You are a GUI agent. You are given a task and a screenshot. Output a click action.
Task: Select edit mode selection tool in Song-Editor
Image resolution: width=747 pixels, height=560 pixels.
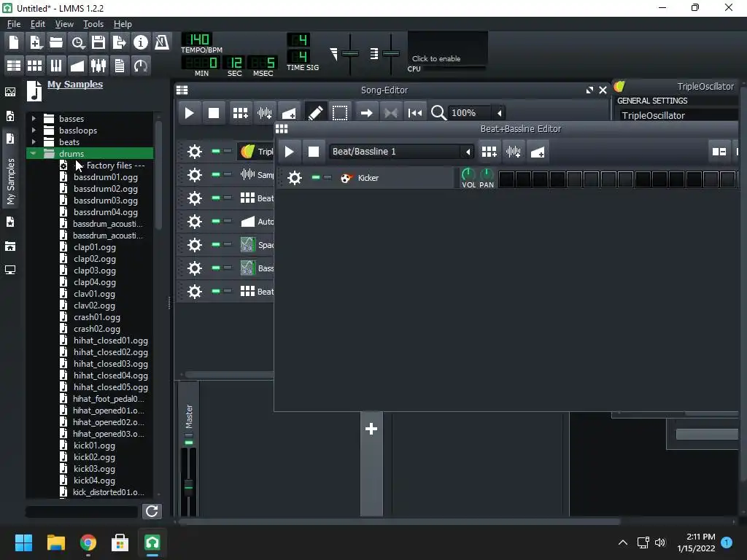(340, 113)
